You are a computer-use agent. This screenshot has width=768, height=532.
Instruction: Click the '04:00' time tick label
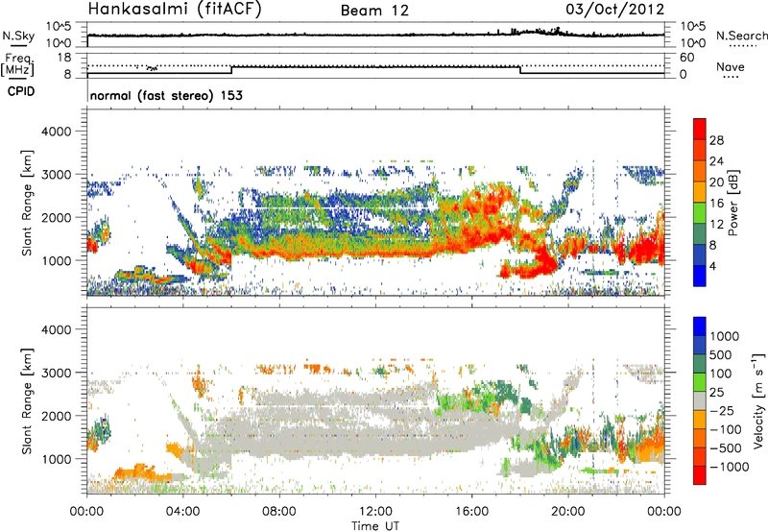[183, 512]
